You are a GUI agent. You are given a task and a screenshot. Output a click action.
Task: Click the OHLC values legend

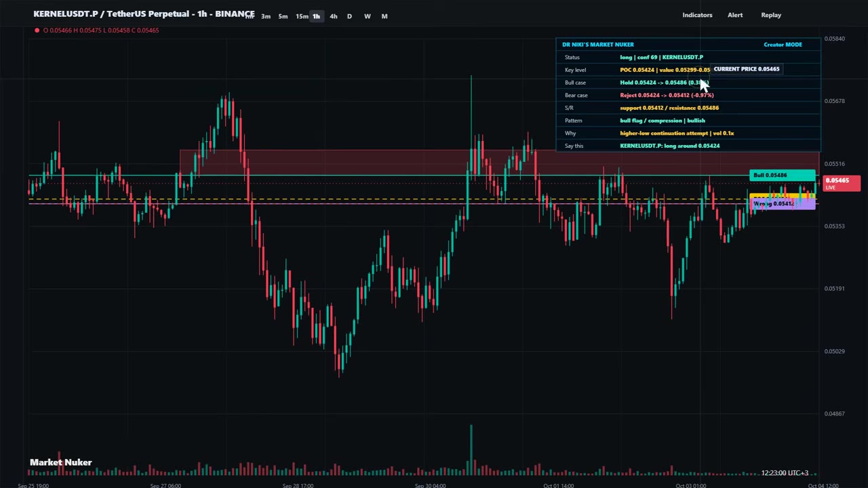pyautogui.click(x=101, y=30)
